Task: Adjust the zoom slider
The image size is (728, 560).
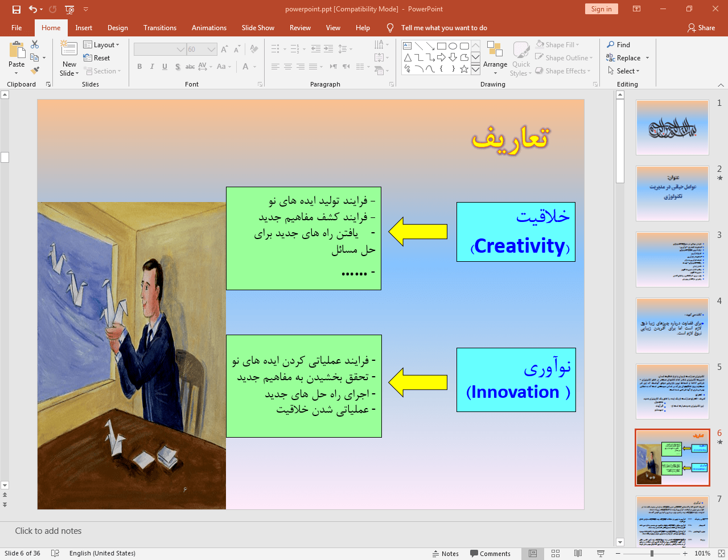Action: [651, 553]
